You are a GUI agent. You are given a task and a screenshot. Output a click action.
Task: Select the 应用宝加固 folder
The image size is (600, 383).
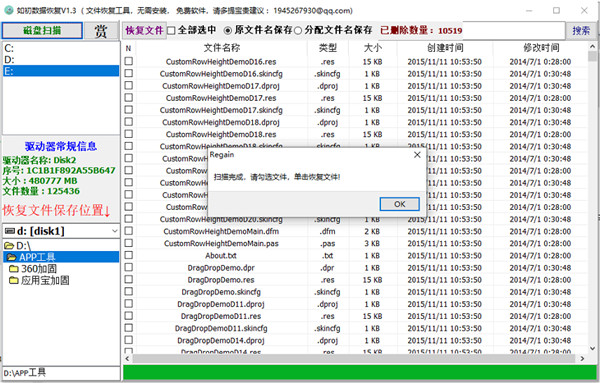tap(39, 280)
